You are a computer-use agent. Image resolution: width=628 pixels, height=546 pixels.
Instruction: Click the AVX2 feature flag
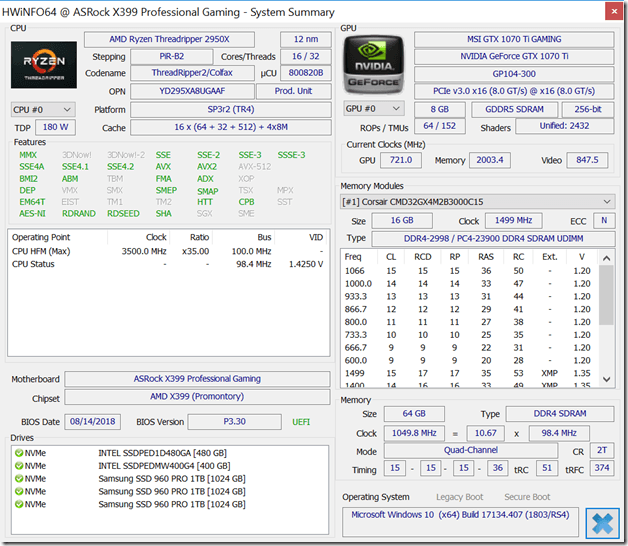[207, 167]
